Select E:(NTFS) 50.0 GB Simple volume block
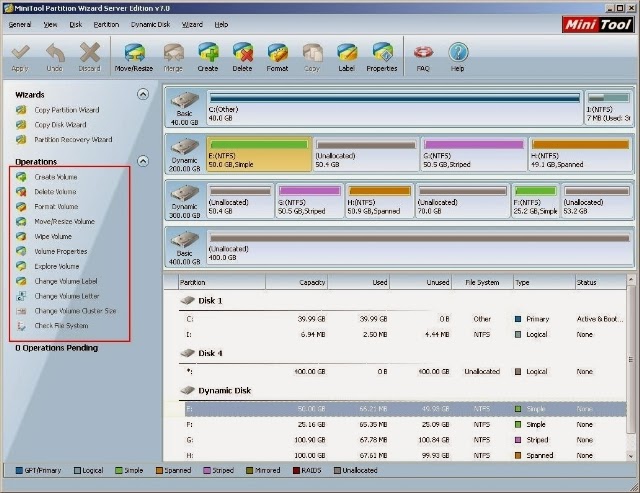The height and width of the screenshot is (493, 640). [x=259, y=154]
